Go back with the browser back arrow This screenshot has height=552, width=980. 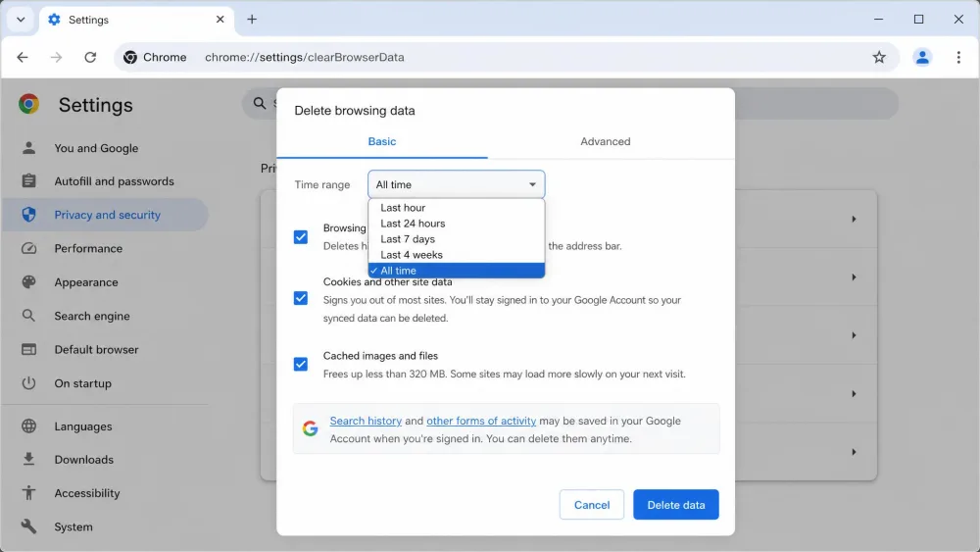[23, 58]
